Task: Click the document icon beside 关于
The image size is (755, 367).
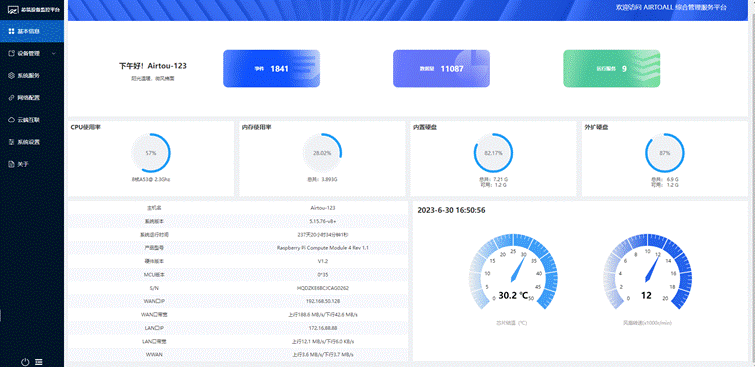Action: coord(12,164)
